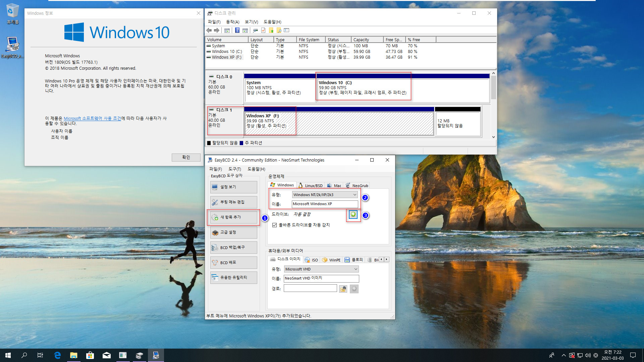Open 도움말(H) menu in EasyBCD
Screen dimensions: 644x362
pos(256,169)
